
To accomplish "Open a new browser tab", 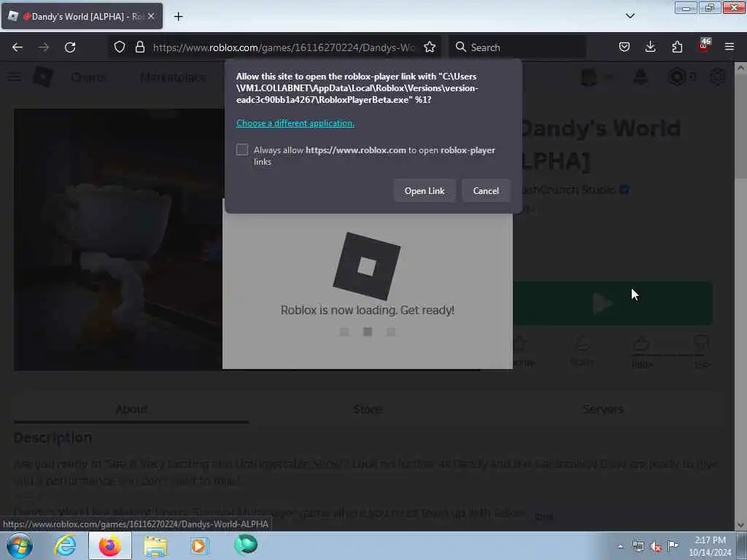I will click(x=178, y=17).
